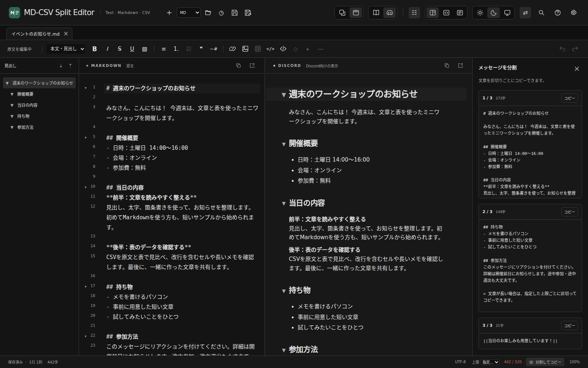The width and height of the screenshot is (588, 368).
Task: Copy message part 3 / 3
Action: click(x=569, y=326)
